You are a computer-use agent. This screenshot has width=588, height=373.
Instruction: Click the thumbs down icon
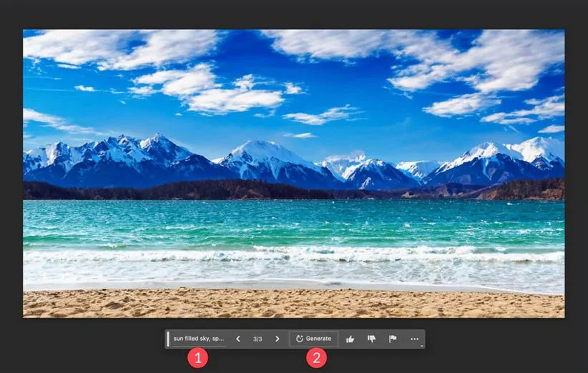[371, 339]
